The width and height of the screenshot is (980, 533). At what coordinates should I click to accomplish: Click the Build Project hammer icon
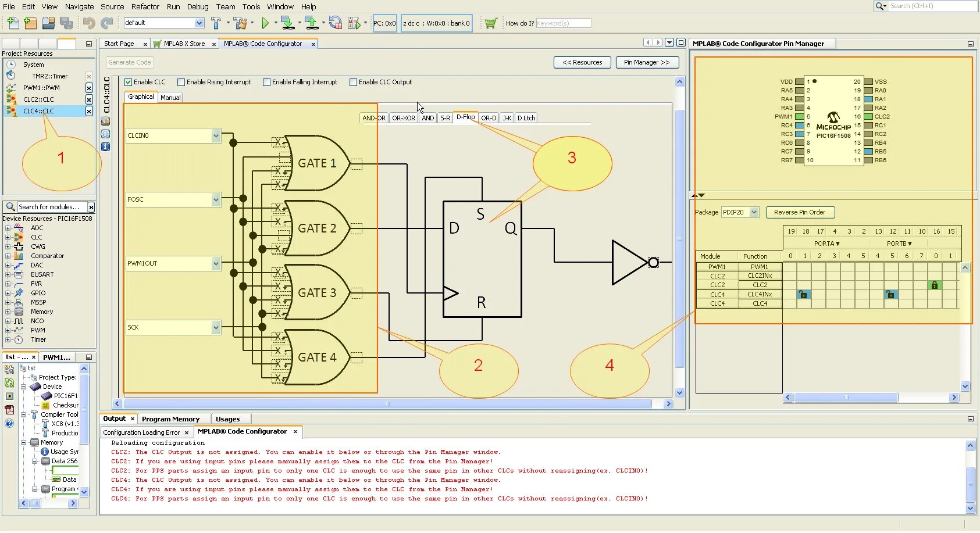[216, 23]
